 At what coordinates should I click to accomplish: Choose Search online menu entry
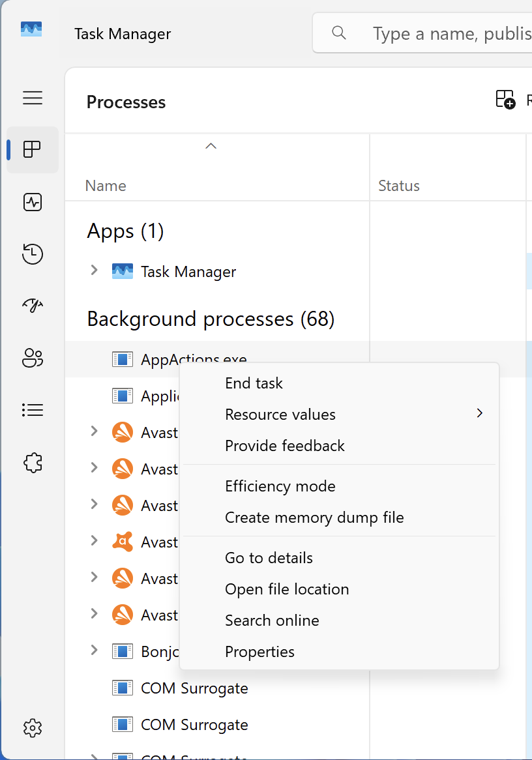point(339,621)
